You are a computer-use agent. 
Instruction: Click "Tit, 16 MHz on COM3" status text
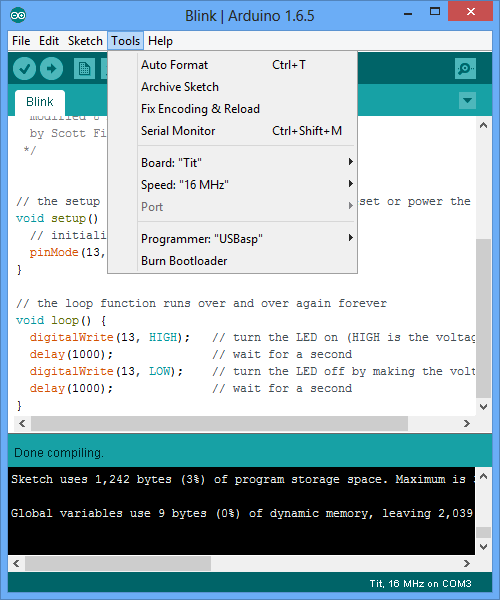click(x=420, y=584)
